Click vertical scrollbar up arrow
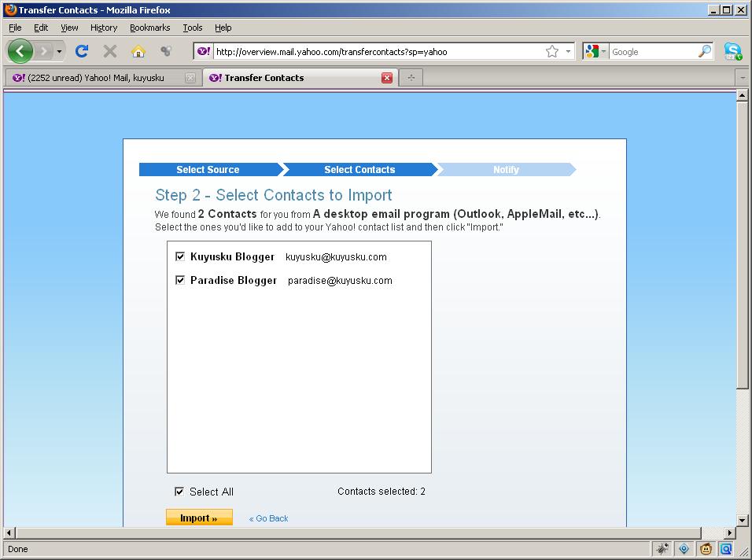752x560 pixels. tap(742, 95)
